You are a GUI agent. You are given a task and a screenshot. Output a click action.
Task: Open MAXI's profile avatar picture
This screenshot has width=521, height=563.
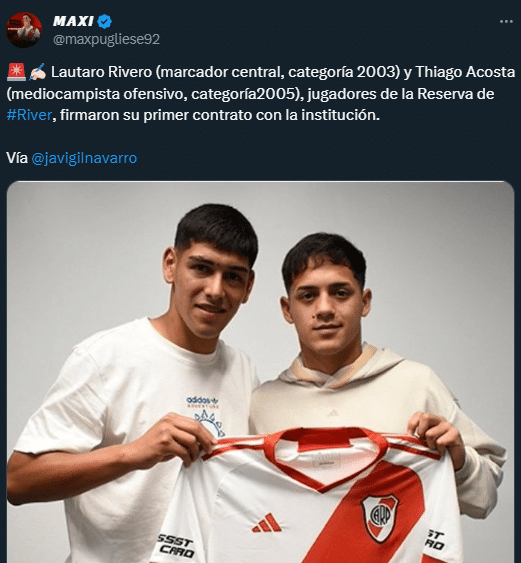click(24, 30)
